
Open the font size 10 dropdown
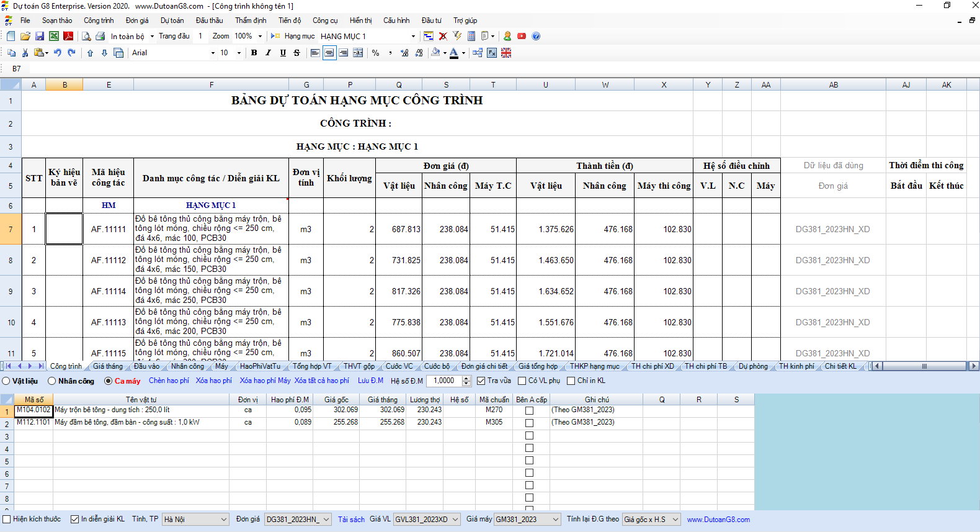pos(239,53)
